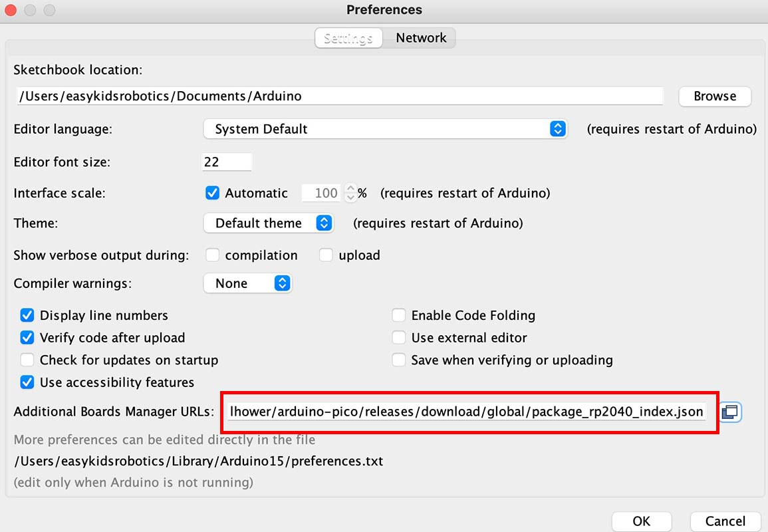Enable verbose output during upload
The width and height of the screenshot is (768, 532).
click(326, 255)
